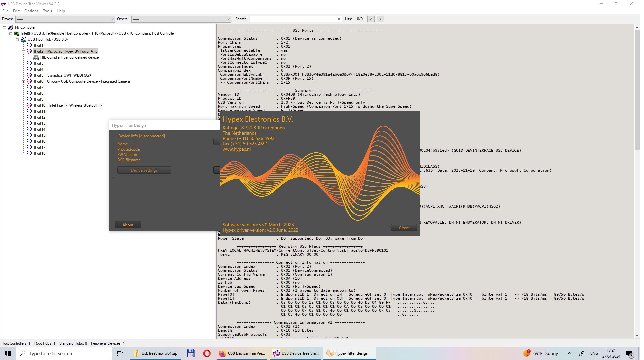
Task: Select Port15 USB icon
Action: [x=30, y=135]
